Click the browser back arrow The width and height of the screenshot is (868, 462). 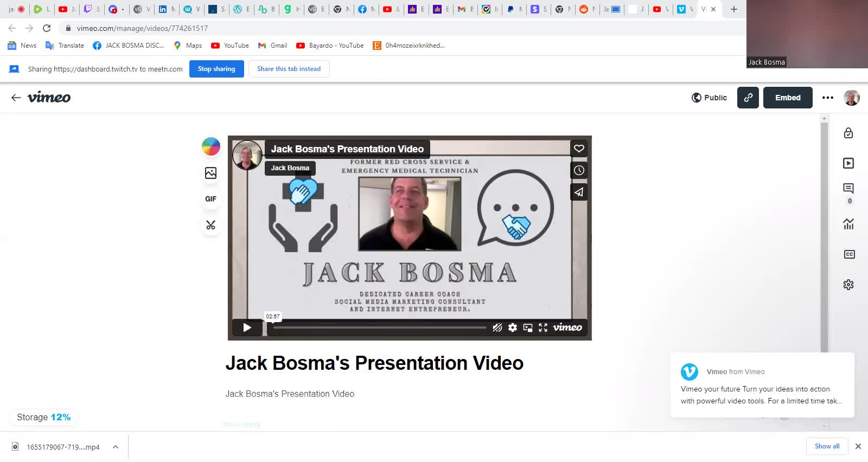pos(12,28)
